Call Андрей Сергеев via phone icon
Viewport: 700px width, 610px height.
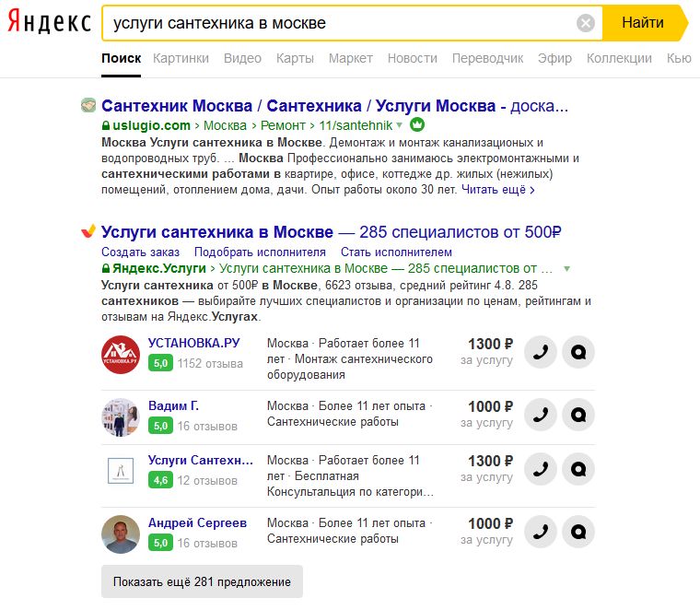point(540,532)
